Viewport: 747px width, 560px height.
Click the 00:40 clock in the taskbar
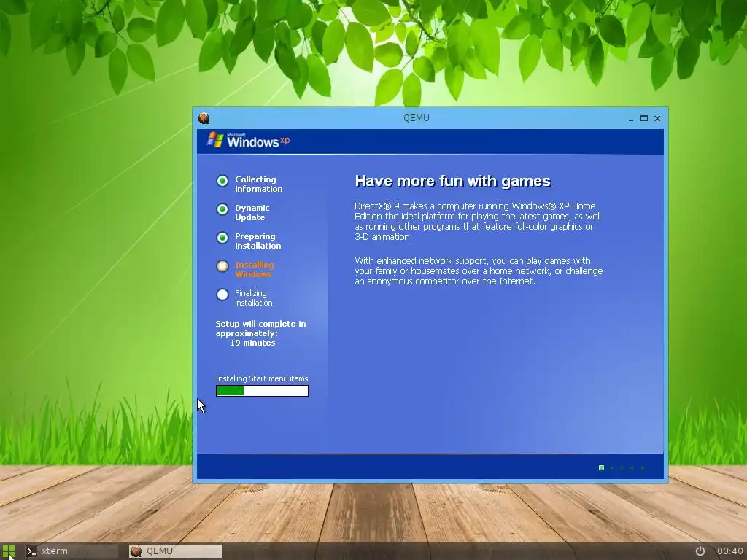(729, 551)
